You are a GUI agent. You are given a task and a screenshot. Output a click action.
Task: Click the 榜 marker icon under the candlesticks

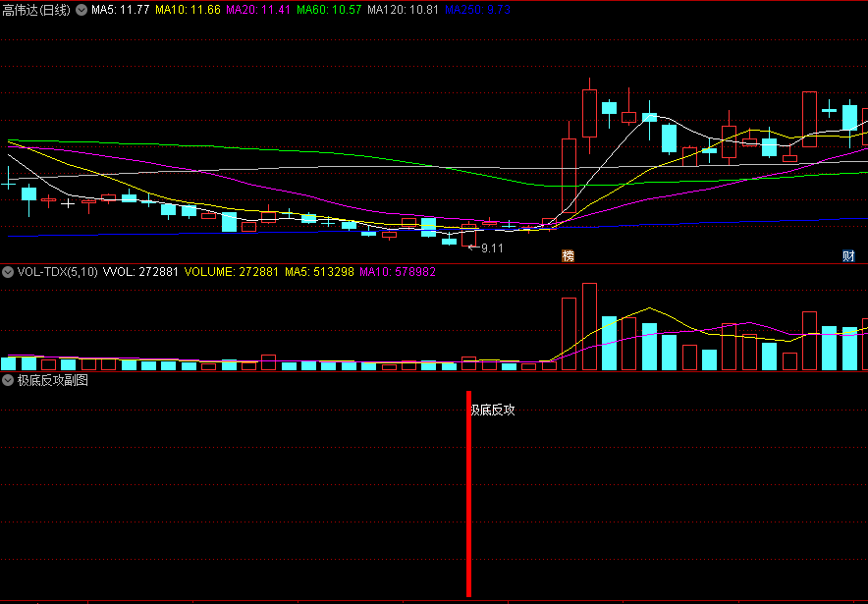click(568, 255)
